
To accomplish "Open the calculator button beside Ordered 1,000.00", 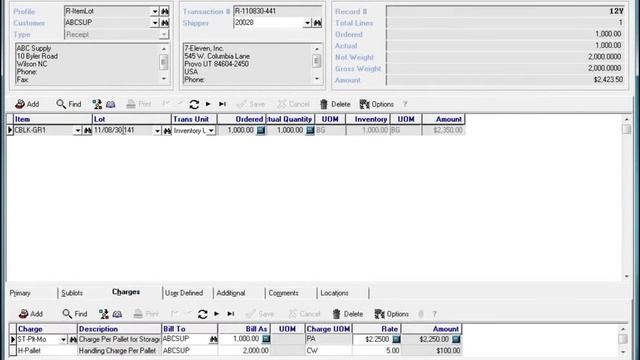I will pos(261,131).
